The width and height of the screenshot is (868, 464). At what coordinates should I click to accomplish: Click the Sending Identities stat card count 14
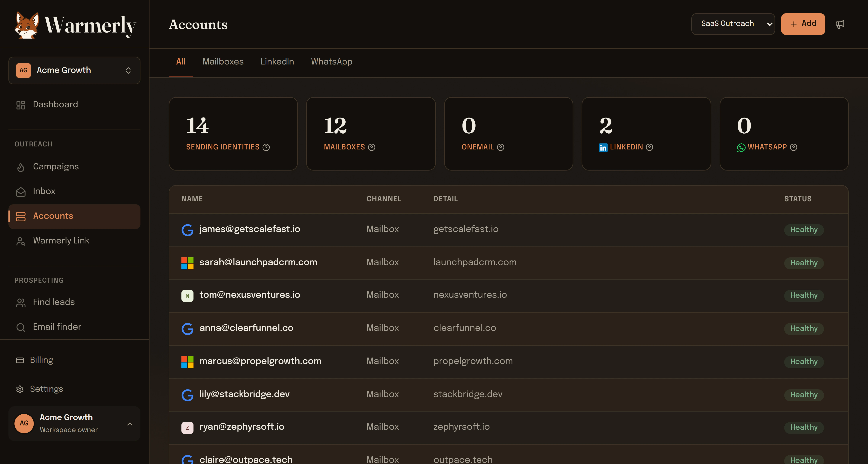pos(198,126)
